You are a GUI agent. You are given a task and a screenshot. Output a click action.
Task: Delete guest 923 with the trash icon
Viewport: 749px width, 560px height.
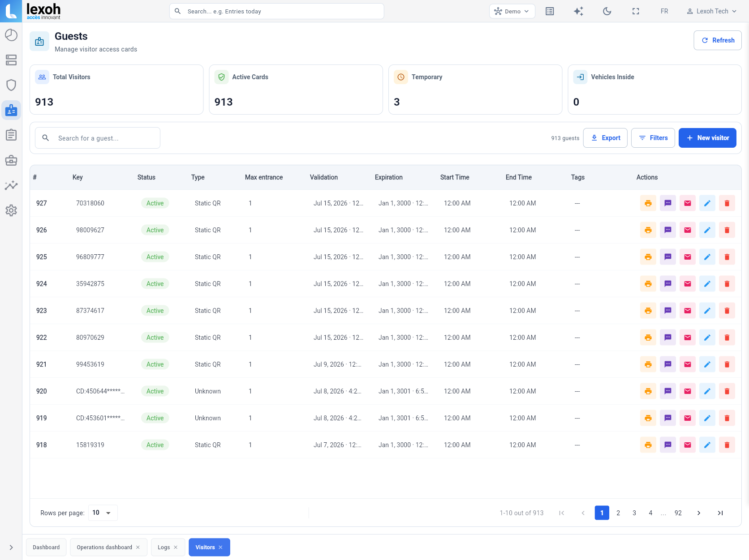point(727,311)
